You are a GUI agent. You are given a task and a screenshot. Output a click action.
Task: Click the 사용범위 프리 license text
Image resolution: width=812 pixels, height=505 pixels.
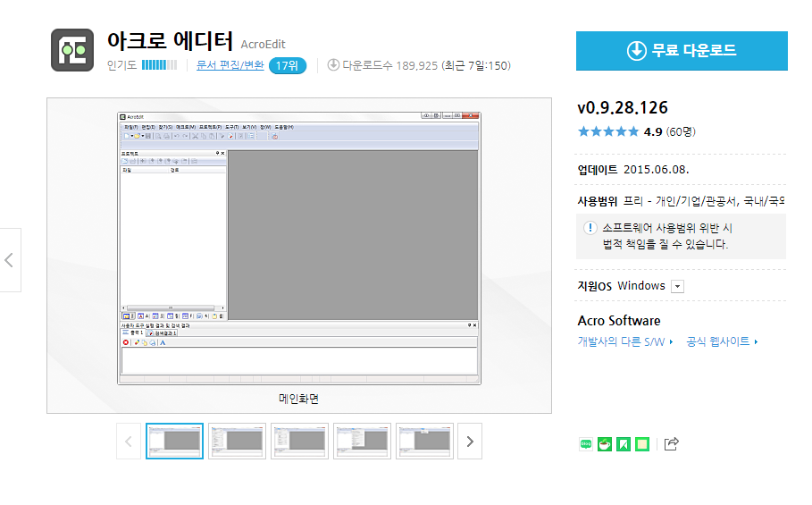pos(681,201)
